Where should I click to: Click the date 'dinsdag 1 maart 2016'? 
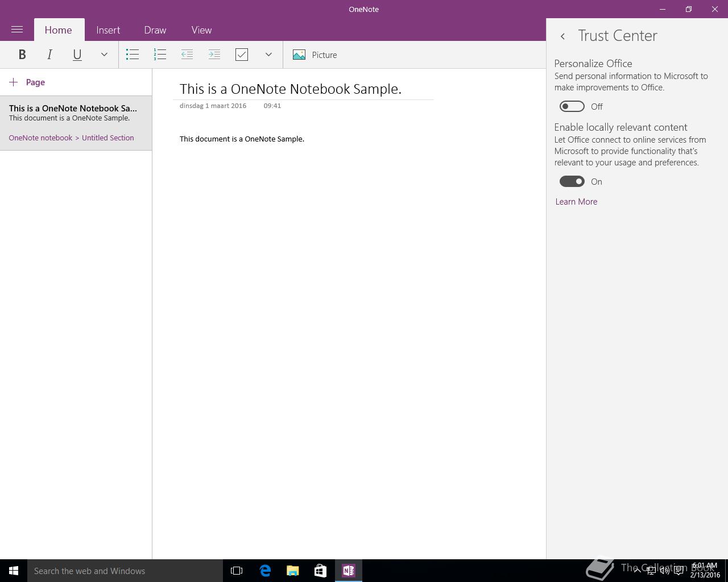(x=213, y=106)
